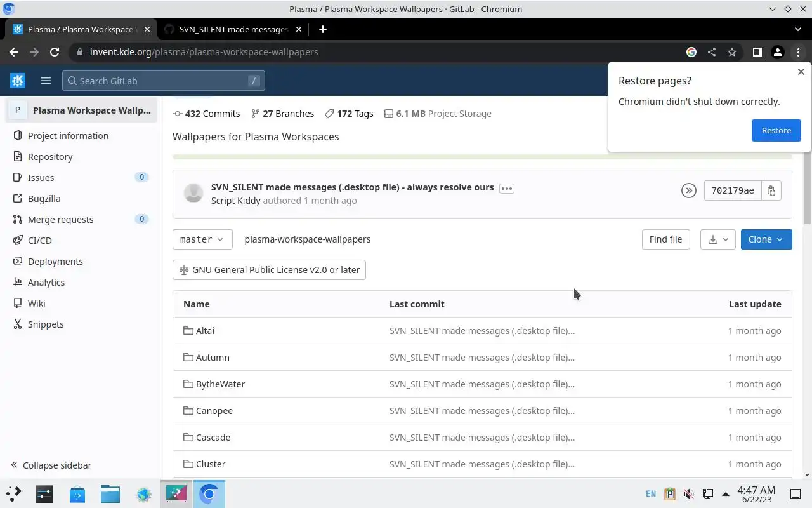Open the Altai row last commit link
812x508 pixels.
(x=482, y=331)
